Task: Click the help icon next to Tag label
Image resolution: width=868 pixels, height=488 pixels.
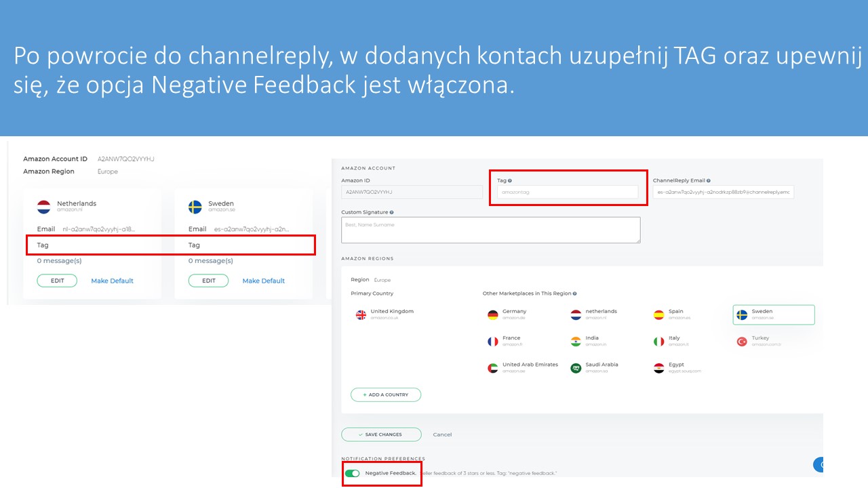Action: tap(510, 181)
